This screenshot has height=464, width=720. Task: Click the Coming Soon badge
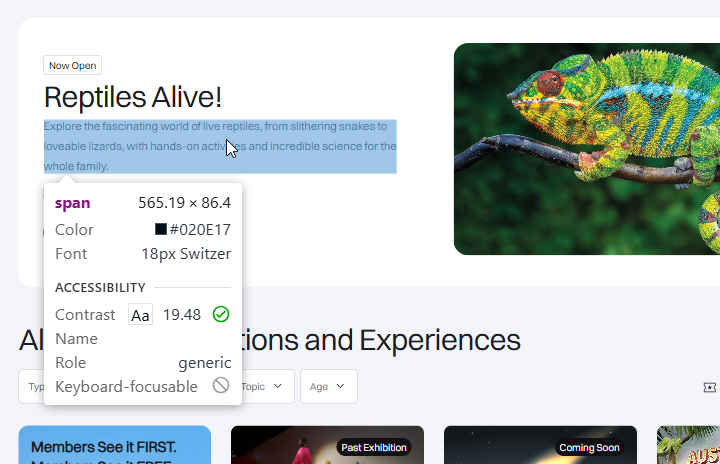click(x=589, y=447)
